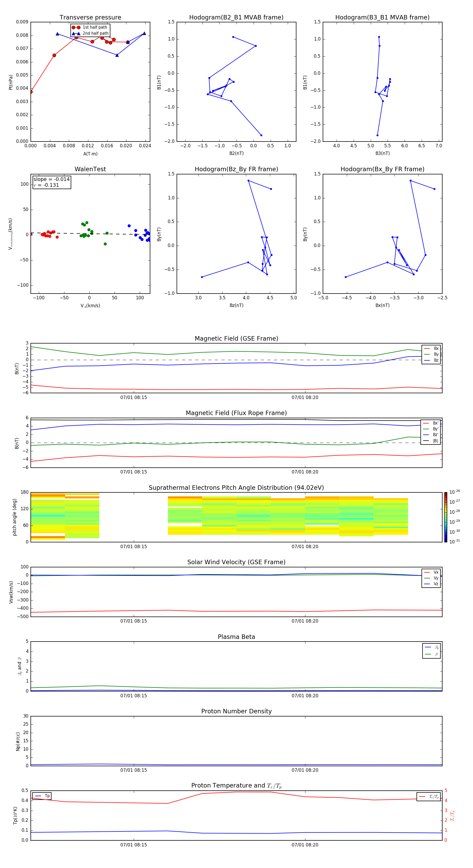
Task: Select the '2nd half path' legend entry
Action: tap(90, 33)
